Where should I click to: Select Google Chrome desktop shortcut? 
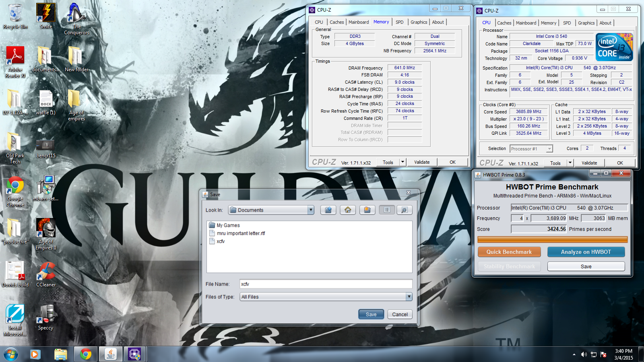pyautogui.click(x=15, y=191)
